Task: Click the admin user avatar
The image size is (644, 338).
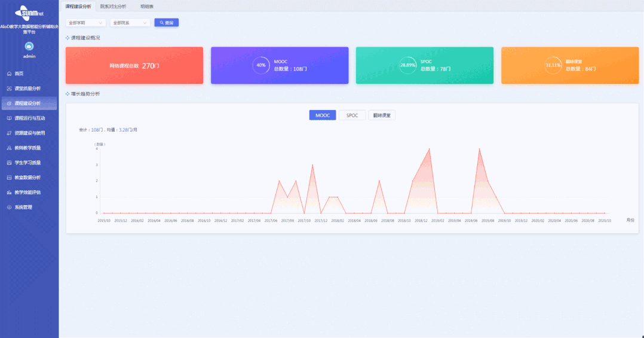Action: click(x=29, y=46)
